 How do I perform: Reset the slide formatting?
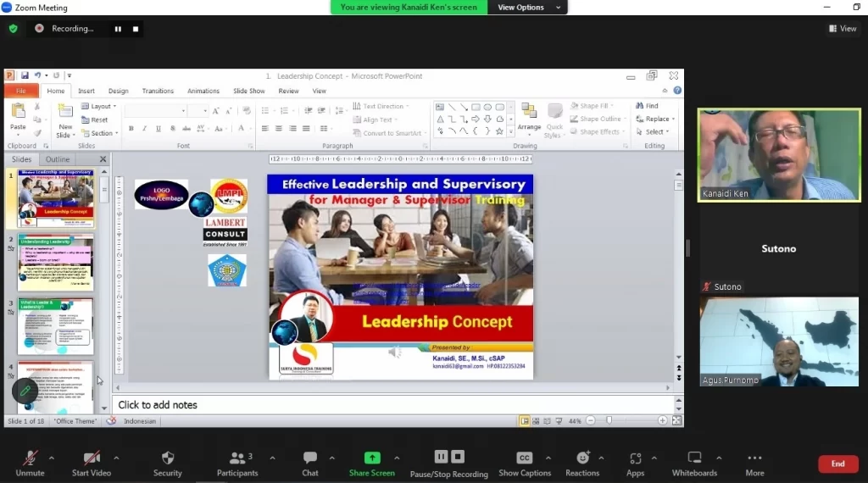(95, 119)
